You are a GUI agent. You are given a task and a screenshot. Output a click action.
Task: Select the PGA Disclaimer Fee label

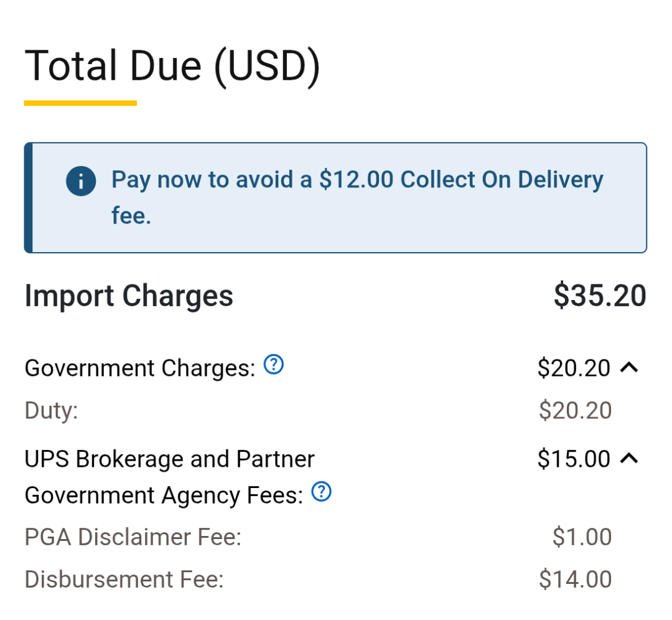[x=133, y=537]
